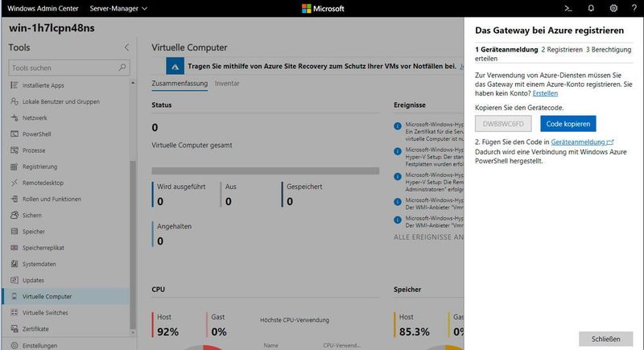This screenshot has width=644, height=350.
Task: Open the Prozesse tool label
Action: click(x=34, y=150)
